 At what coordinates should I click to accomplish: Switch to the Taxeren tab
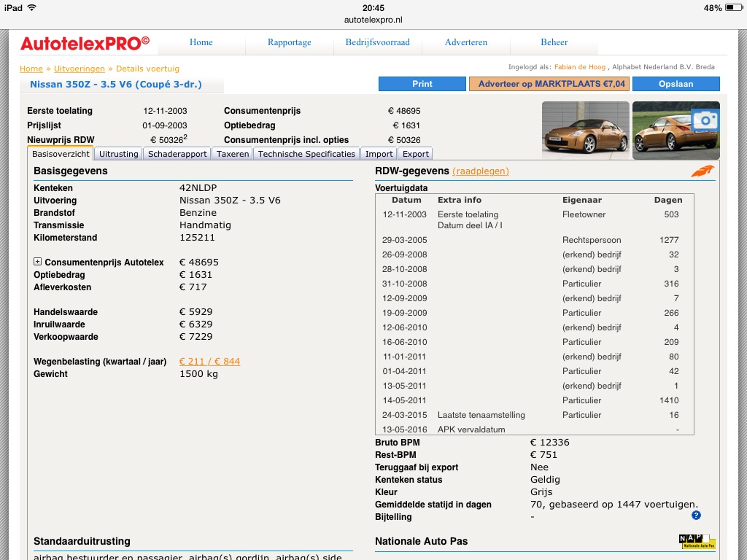click(x=233, y=154)
